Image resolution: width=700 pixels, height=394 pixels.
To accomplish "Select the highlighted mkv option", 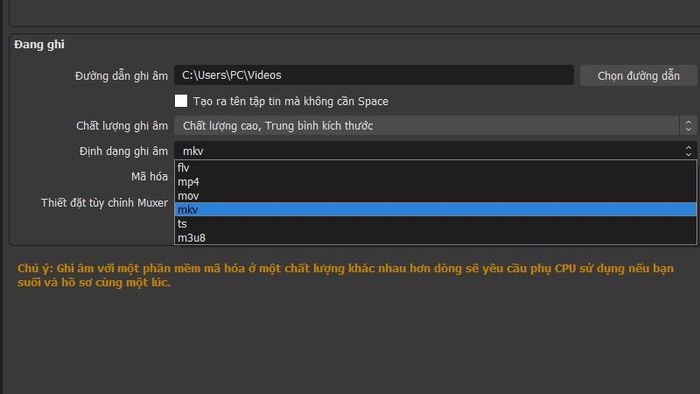I will 435,209.
